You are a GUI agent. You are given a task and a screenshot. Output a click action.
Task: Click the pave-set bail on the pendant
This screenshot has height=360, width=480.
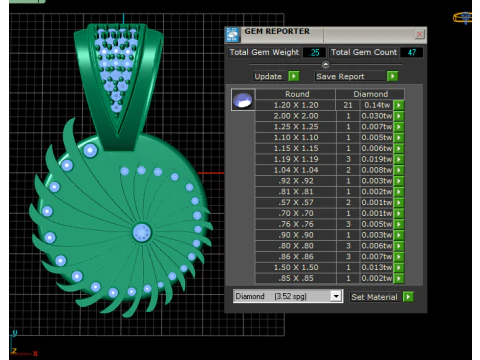point(117,87)
